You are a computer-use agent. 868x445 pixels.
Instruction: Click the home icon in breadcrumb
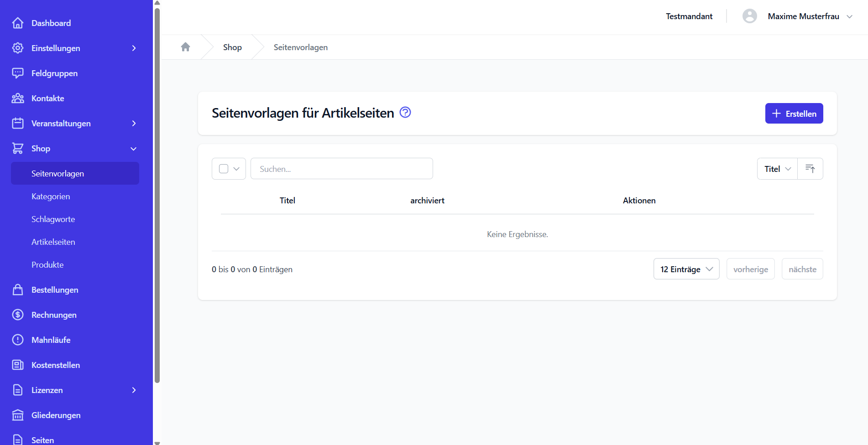click(185, 47)
